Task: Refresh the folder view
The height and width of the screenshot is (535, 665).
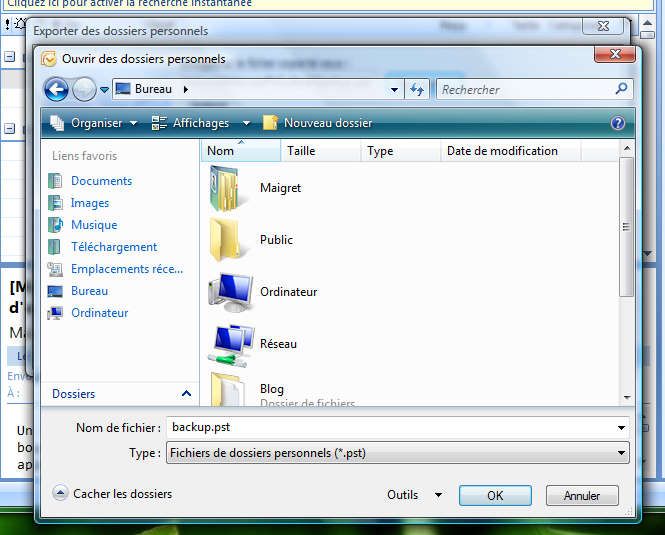Action: [416, 90]
